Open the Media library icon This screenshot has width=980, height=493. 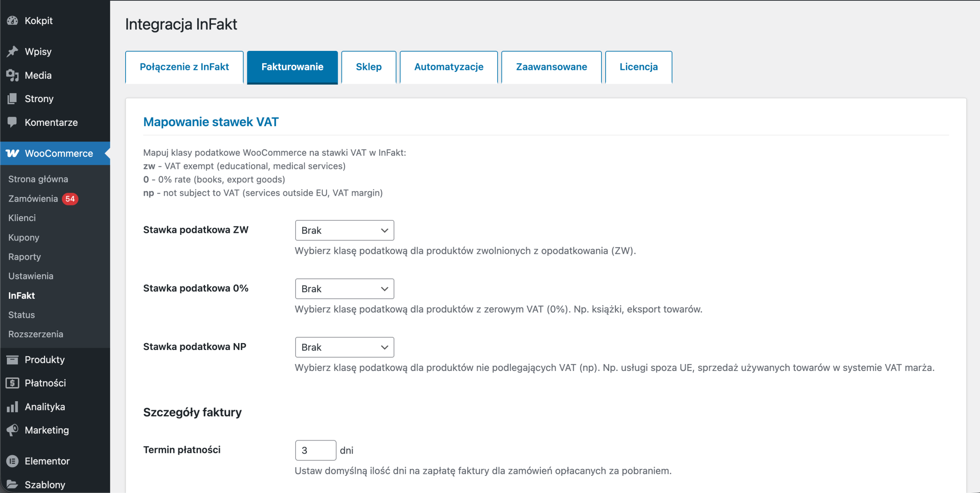click(x=13, y=75)
